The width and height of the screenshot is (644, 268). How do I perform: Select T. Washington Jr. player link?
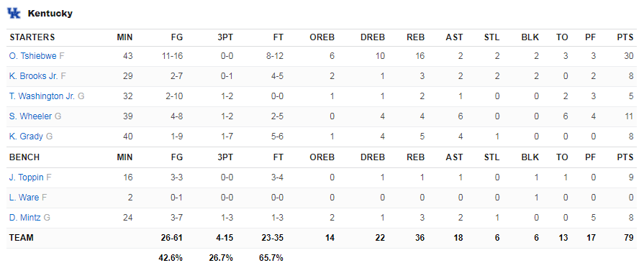(x=42, y=96)
